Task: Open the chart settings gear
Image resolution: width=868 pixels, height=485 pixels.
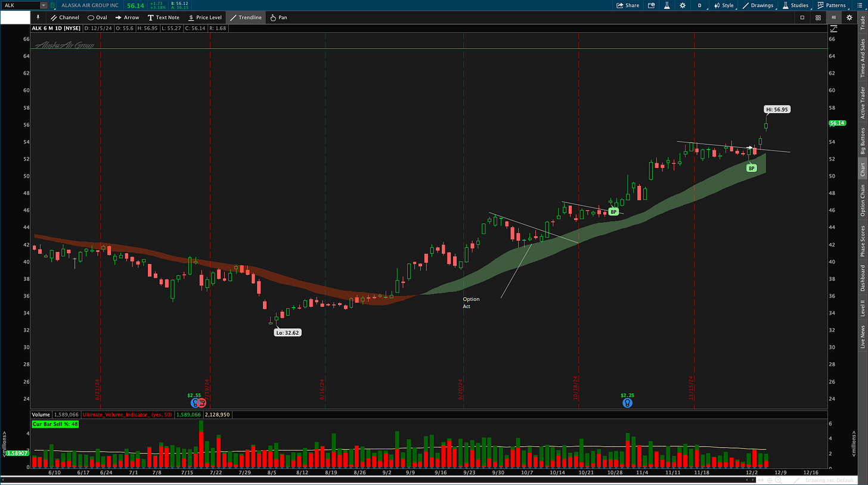Action: [682, 5]
